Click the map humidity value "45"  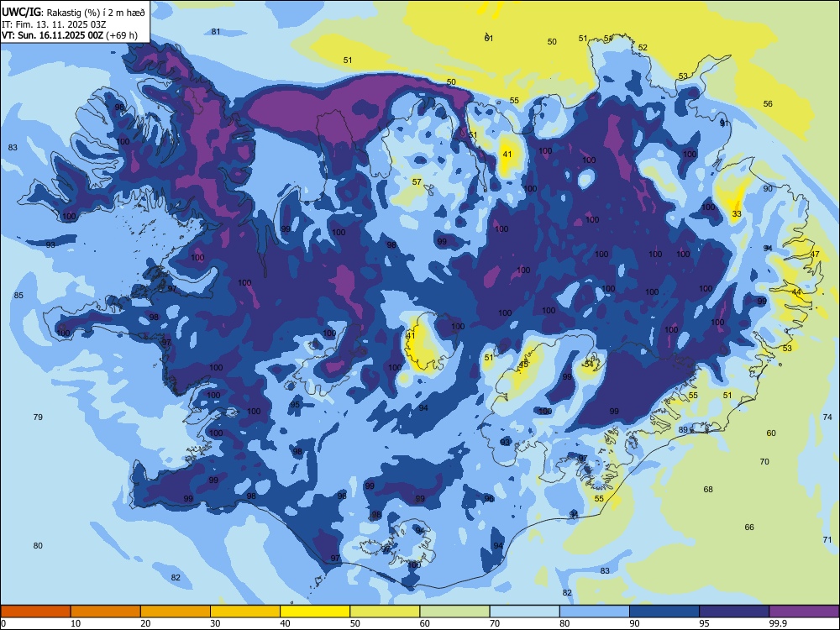point(523,365)
